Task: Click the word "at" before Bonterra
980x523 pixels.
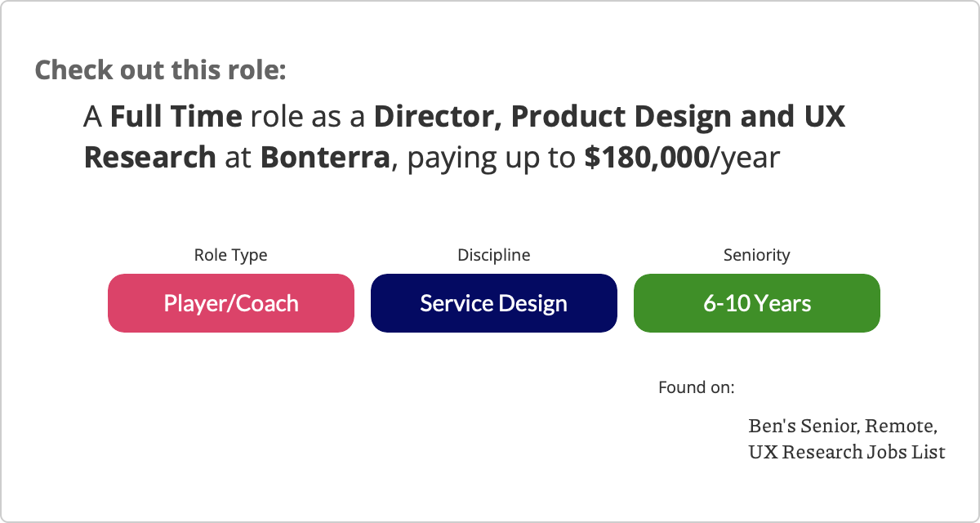Action: [238, 157]
